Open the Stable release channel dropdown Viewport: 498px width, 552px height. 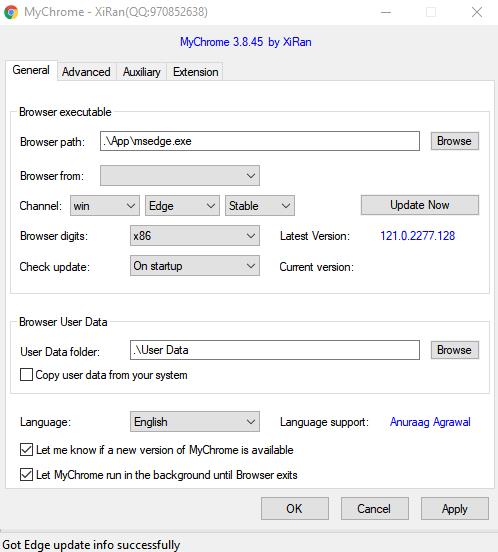click(260, 206)
